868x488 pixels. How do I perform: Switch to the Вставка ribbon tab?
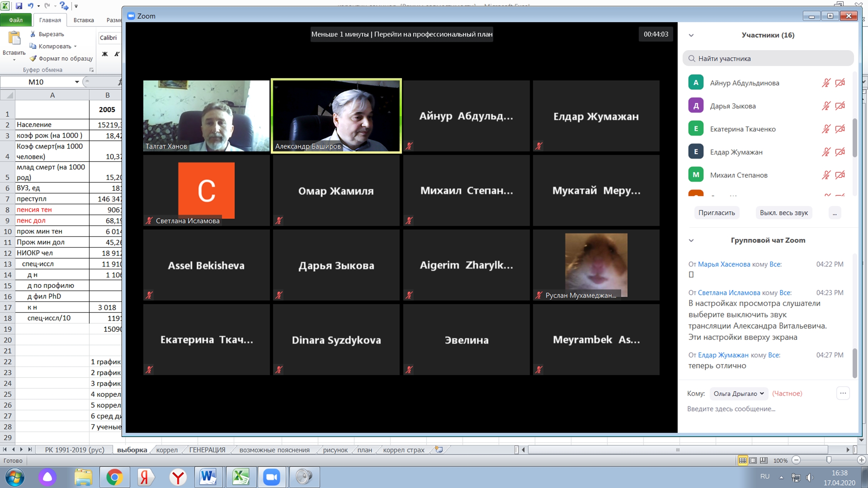[84, 20]
